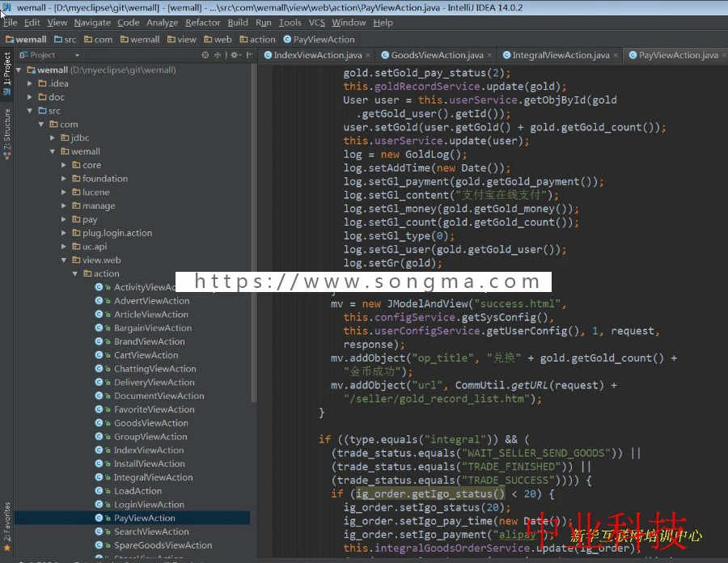Open the Analyze menu

(162, 23)
